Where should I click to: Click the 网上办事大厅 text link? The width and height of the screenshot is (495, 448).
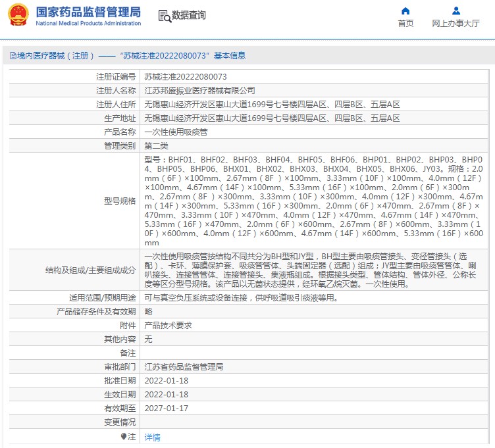click(x=456, y=23)
